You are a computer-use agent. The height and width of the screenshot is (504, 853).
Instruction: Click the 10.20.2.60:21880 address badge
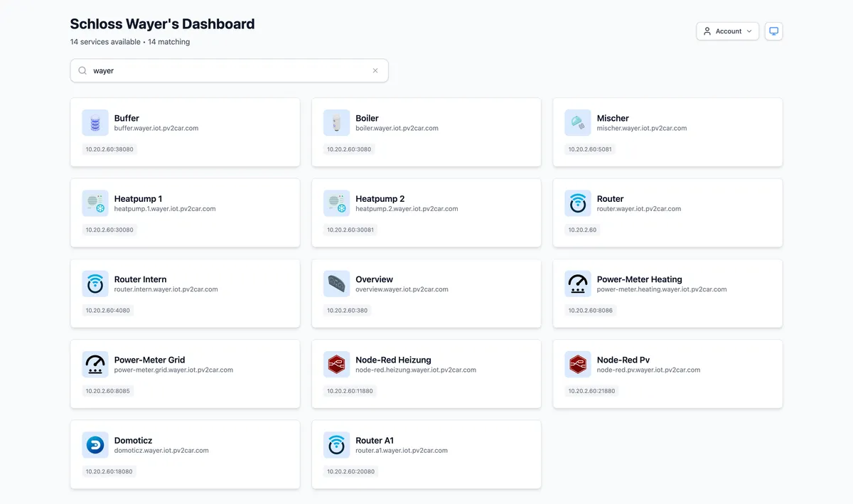coord(592,390)
